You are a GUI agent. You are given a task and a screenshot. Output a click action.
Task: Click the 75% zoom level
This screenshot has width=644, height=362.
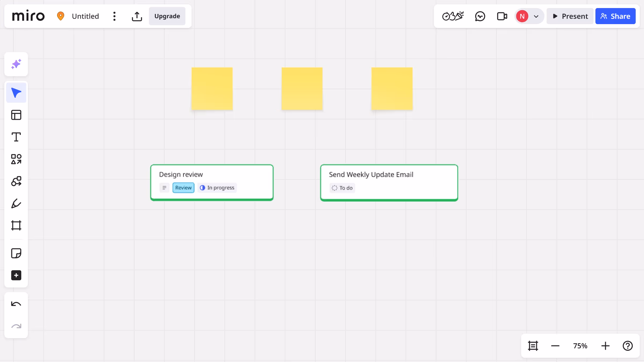pos(580,346)
